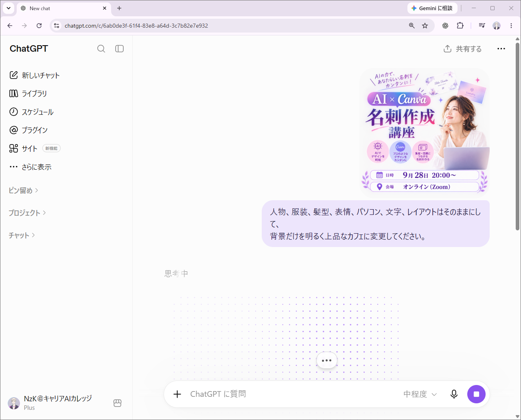Click the user message about カフェ background

(x=376, y=224)
